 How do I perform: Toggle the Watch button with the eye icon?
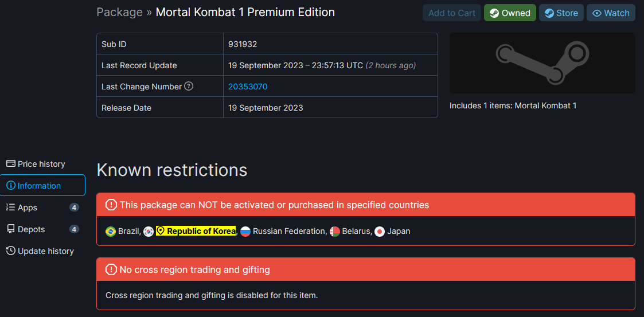611,13
